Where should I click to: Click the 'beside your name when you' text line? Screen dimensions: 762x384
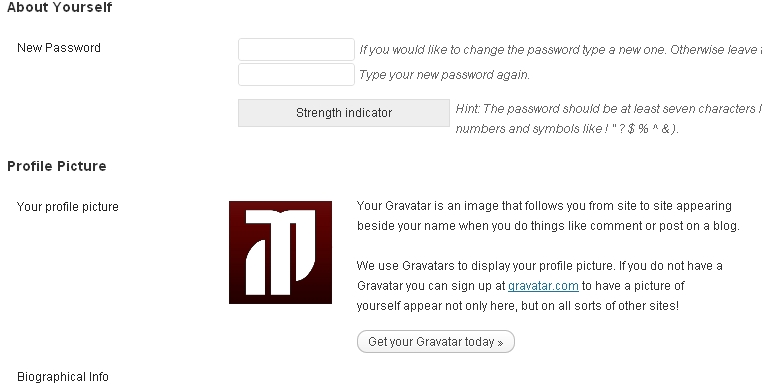click(x=548, y=226)
